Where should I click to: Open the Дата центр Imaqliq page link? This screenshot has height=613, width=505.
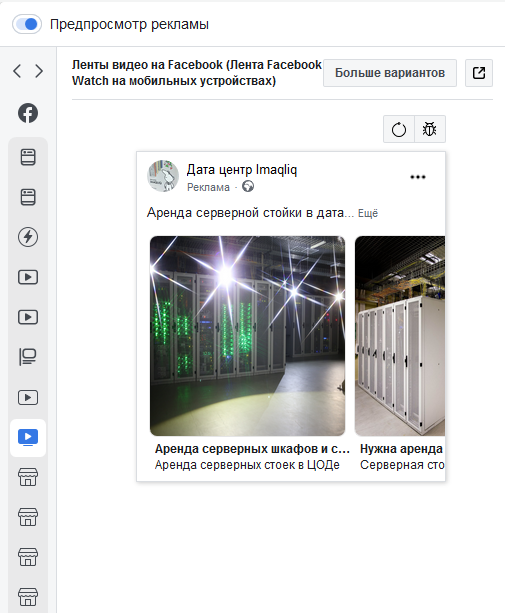coord(242,170)
